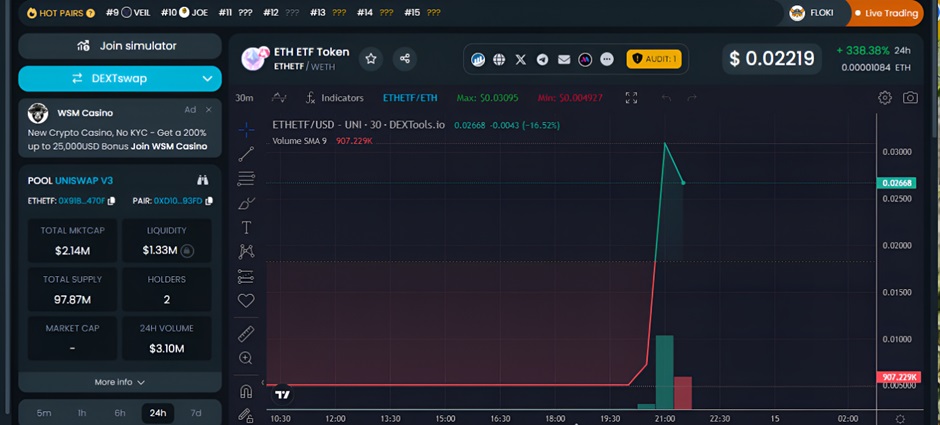Click the share icon beside token name

(405, 59)
